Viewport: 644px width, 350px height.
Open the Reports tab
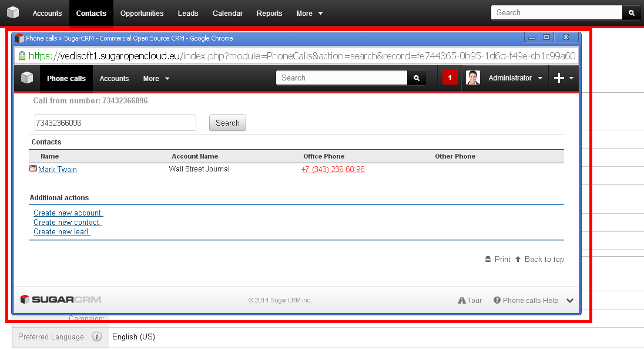270,13
